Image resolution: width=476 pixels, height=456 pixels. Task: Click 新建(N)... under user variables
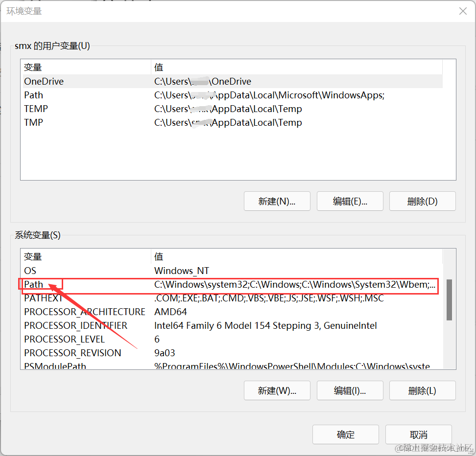tap(277, 201)
